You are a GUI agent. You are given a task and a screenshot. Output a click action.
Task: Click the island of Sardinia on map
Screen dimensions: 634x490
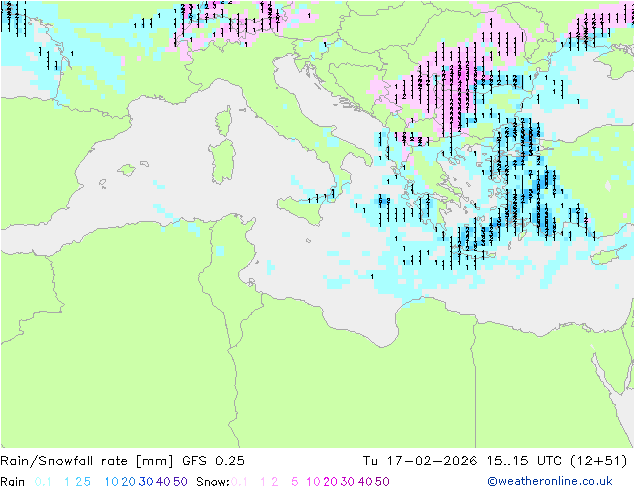click(222, 162)
